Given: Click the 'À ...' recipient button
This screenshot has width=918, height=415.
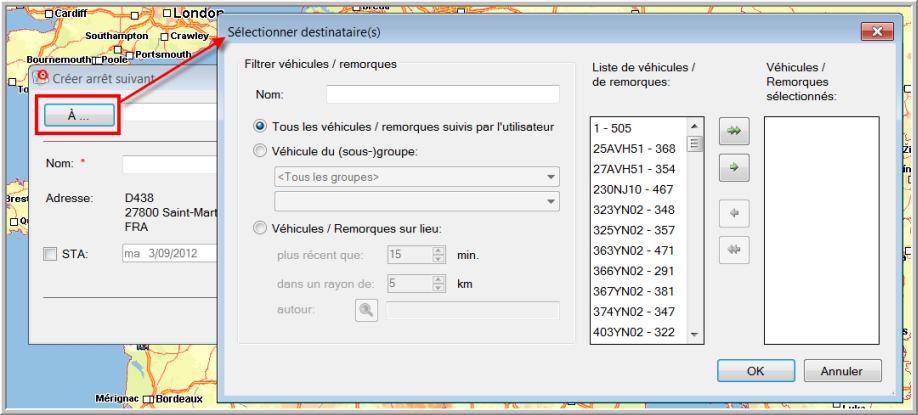Looking at the screenshot, I should pyautogui.click(x=78, y=115).
